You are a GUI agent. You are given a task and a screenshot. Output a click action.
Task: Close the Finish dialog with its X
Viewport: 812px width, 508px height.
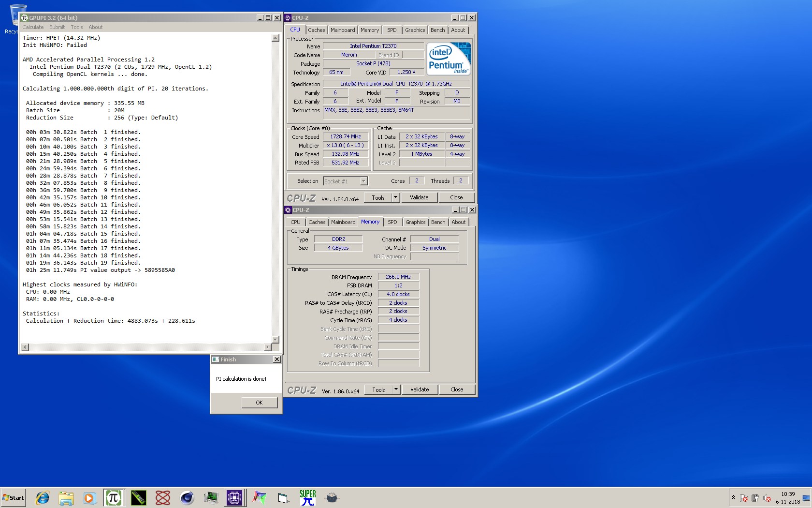pos(277,359)
